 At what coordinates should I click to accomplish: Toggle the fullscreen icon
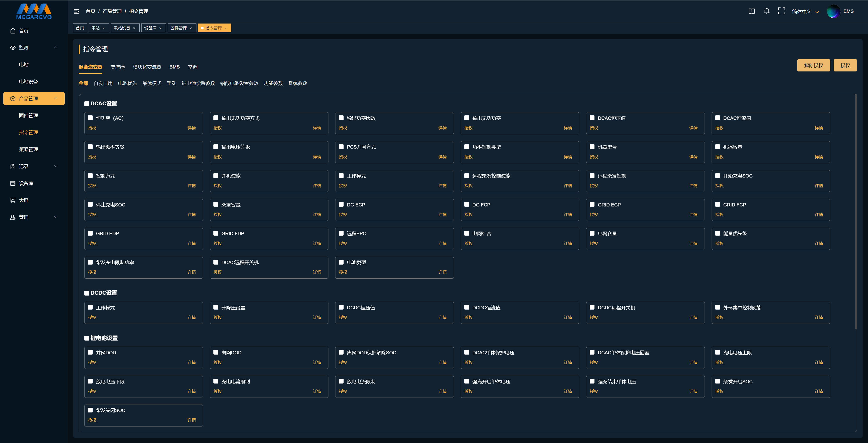[781, 11]
